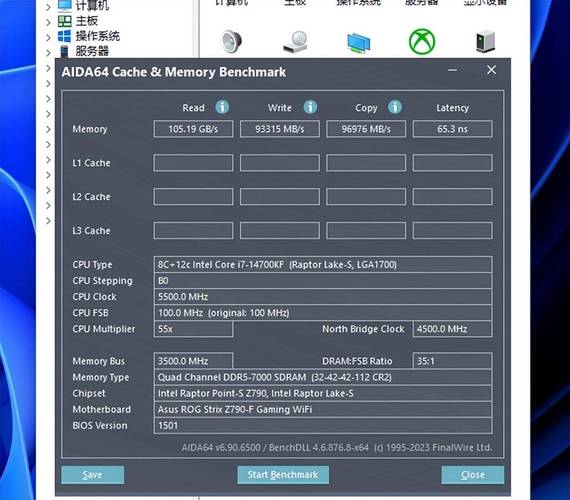Click the Latency column header
This screenshot has width=570, height=500.
tap(453, 108)
